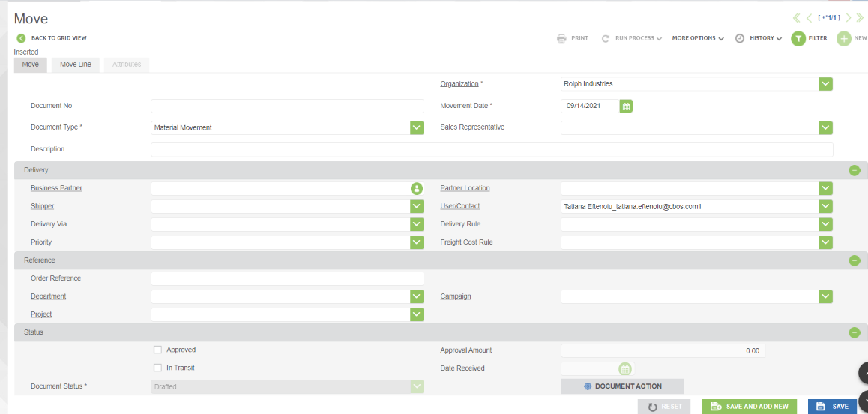The width and height of the screenshot is (868, 414).
Task: Open the Date Received calendar icon
Action: tap(625, 368)
